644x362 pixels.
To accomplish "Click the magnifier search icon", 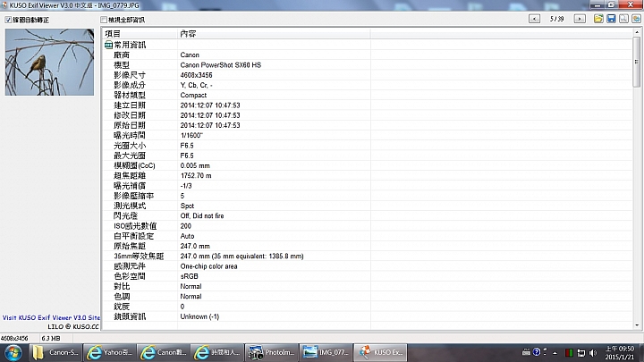I will point(624,19).
